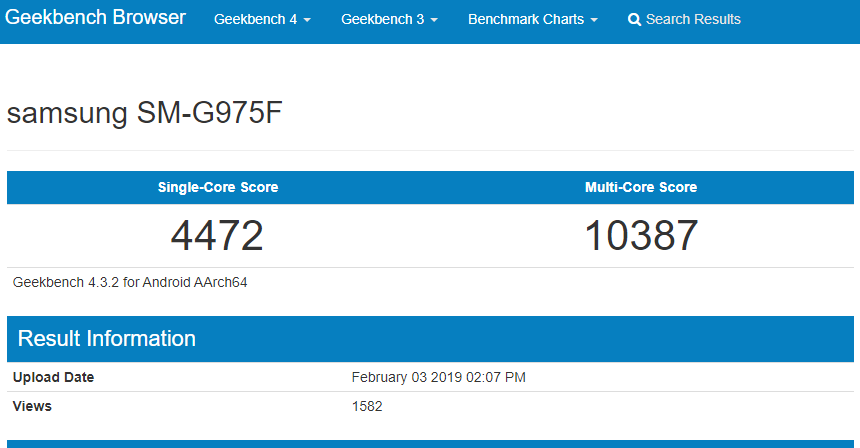
Task: Click the Geekbench 4.3.2 for Android AArch64 text
Action: click(130, 282)
